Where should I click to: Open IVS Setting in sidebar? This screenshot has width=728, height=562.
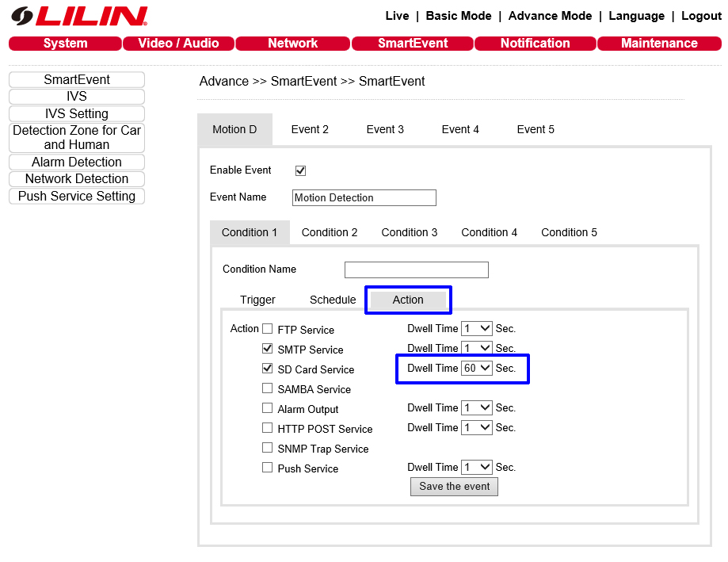(77, 114)
